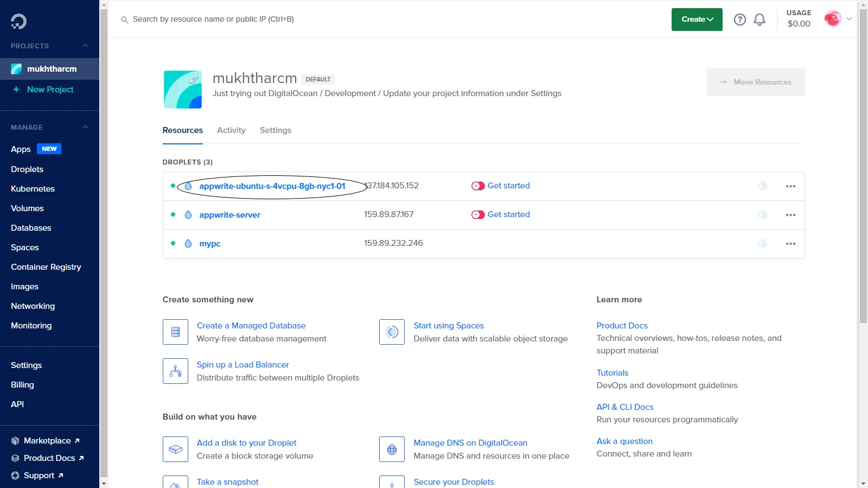This screenshot has height=488, width=868.
Task: Open more options for mypc droplet
Action: (x=790, y=244)
